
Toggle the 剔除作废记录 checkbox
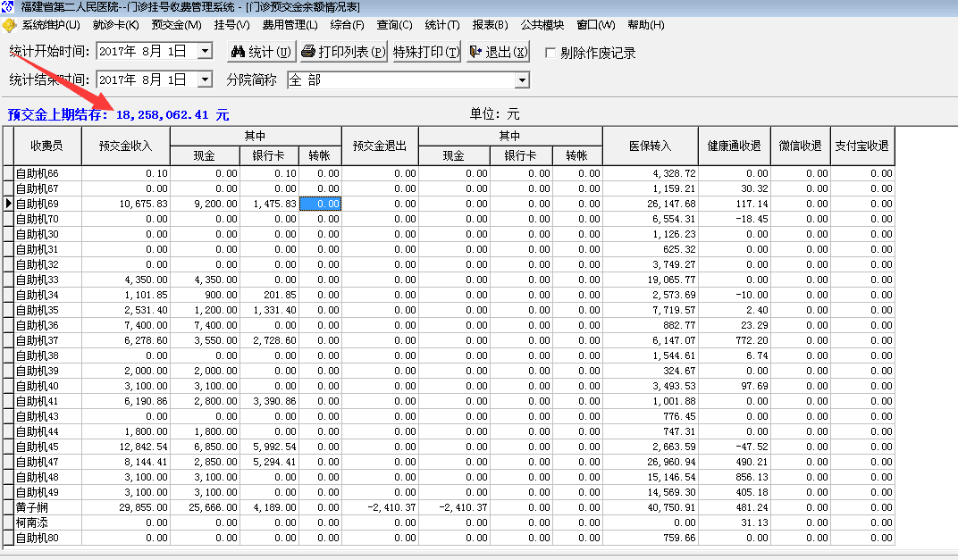click(550, 53)
